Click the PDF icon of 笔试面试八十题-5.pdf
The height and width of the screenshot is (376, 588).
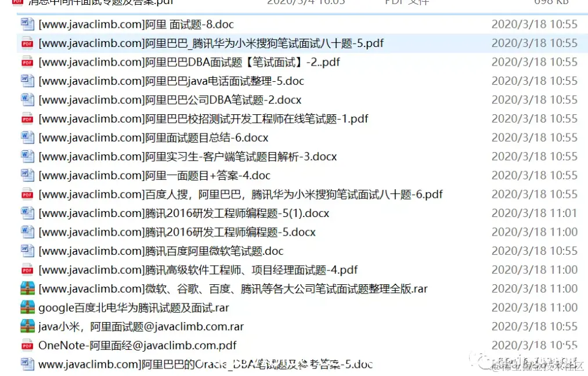tap(27, 44)
